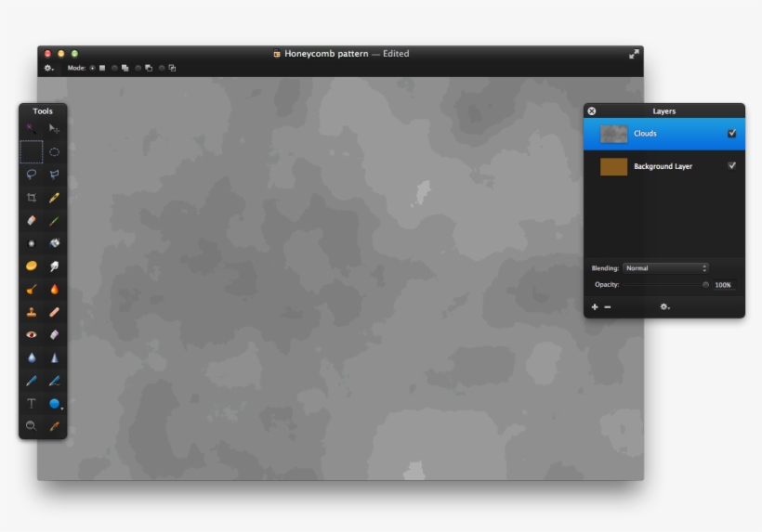Open the Blending mode dropdown
762x532 pixels.
coord(665,268)
